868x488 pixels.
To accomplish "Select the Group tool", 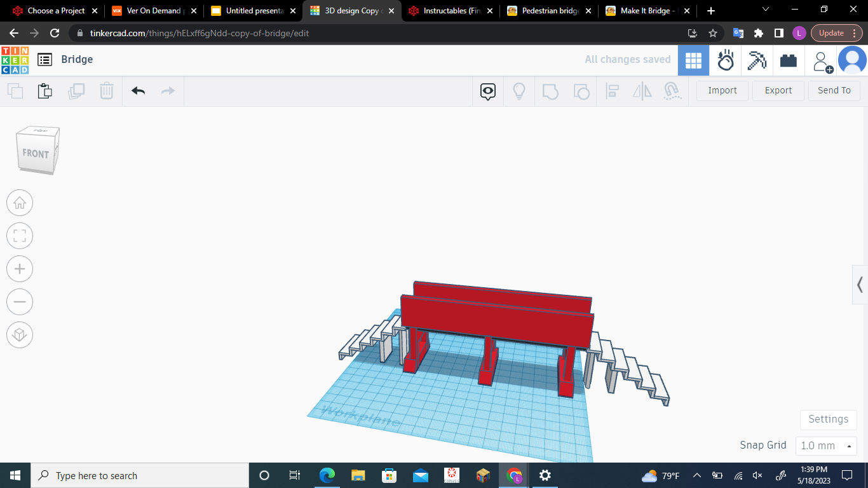I will point(550,91).
